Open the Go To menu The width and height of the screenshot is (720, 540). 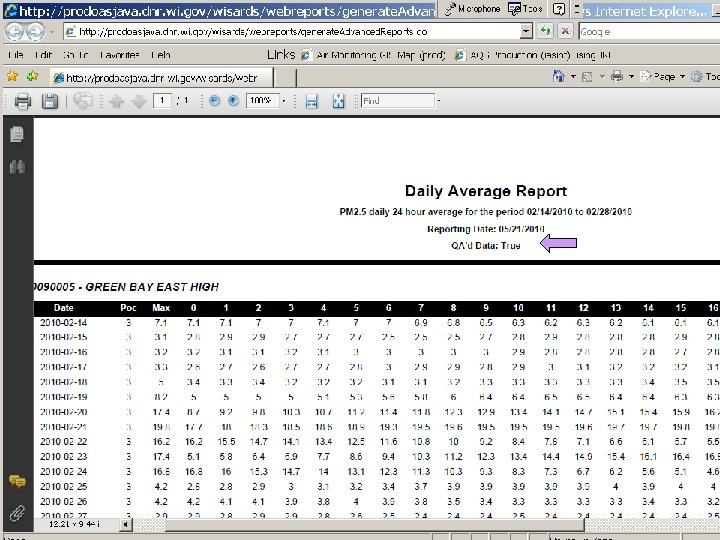tap(76, 55)
